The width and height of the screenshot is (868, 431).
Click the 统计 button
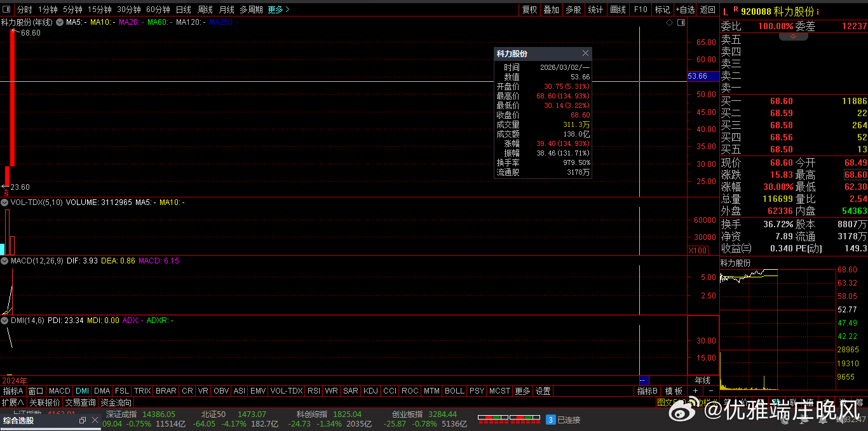595,10
